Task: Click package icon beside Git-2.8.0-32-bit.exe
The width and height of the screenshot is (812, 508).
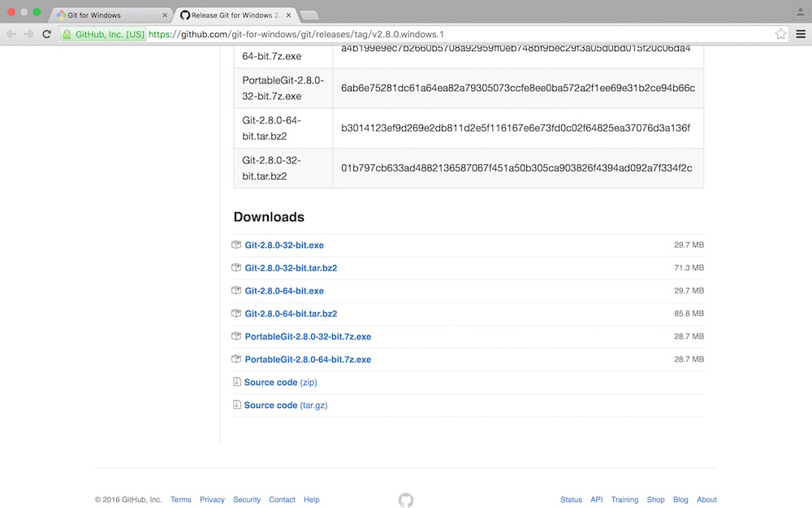Action: pyautogui.click(x=236, y=245)
